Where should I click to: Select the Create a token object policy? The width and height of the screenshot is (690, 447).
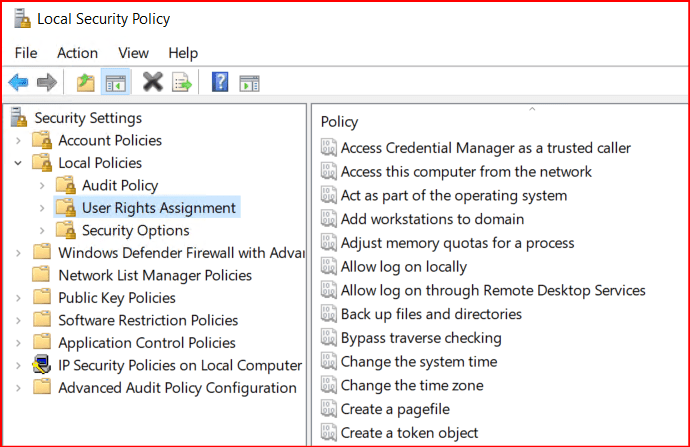click(409, 433)
